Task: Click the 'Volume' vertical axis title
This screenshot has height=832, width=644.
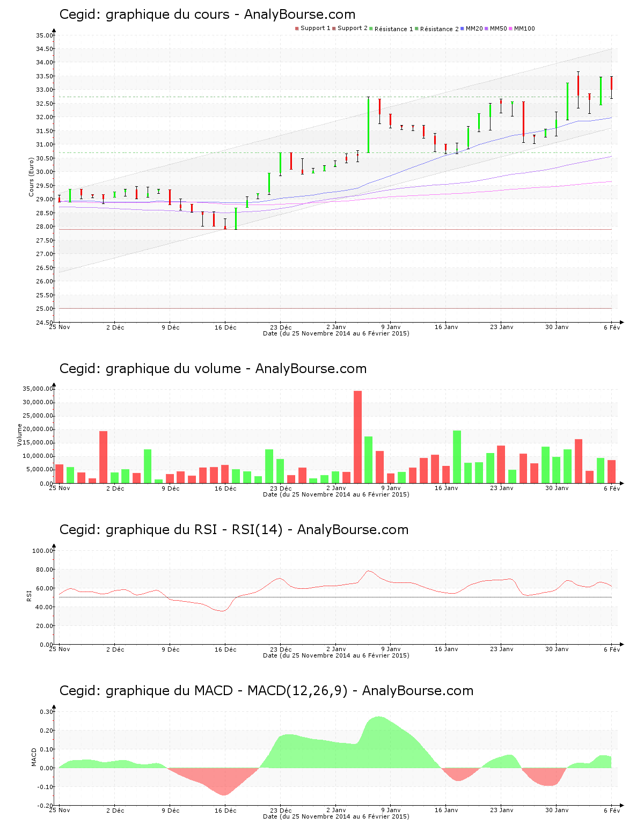Action: (x=19, y=435)
